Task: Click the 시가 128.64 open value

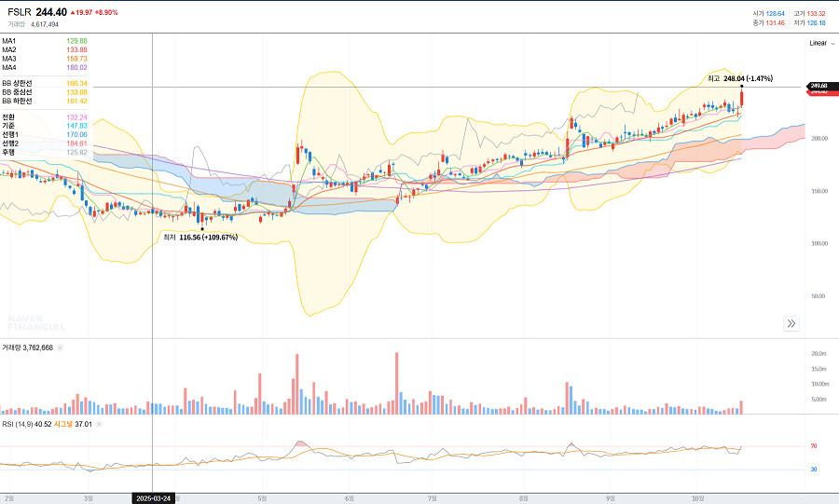Action: (768, 14)
